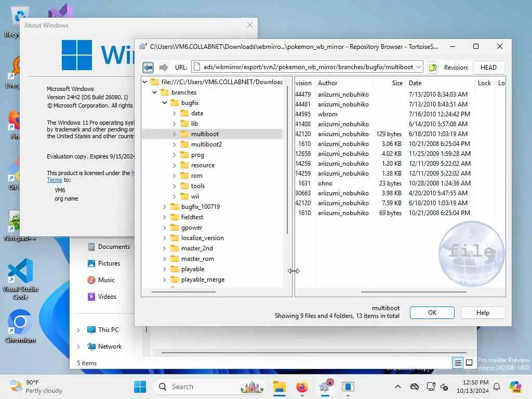Viewport: 532px width, 399px height.
Task: Expand the tools folder node
Action: click(x=174, y=186)
